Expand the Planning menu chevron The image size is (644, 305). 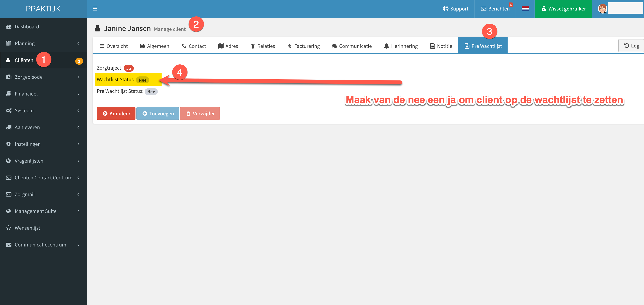78,43
